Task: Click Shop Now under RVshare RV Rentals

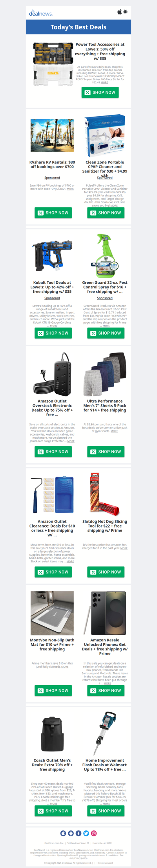Action: coord(53,213)
